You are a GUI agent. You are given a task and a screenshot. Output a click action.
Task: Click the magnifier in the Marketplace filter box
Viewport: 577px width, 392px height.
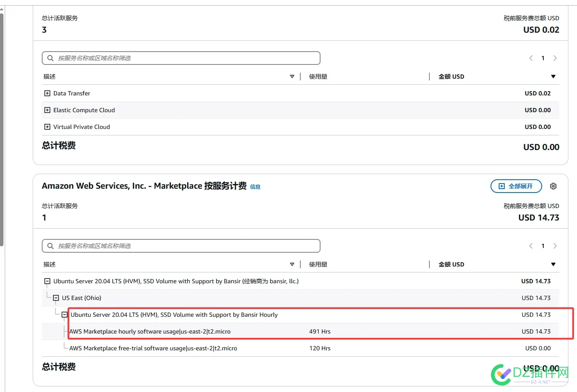[x=50, y=246]
